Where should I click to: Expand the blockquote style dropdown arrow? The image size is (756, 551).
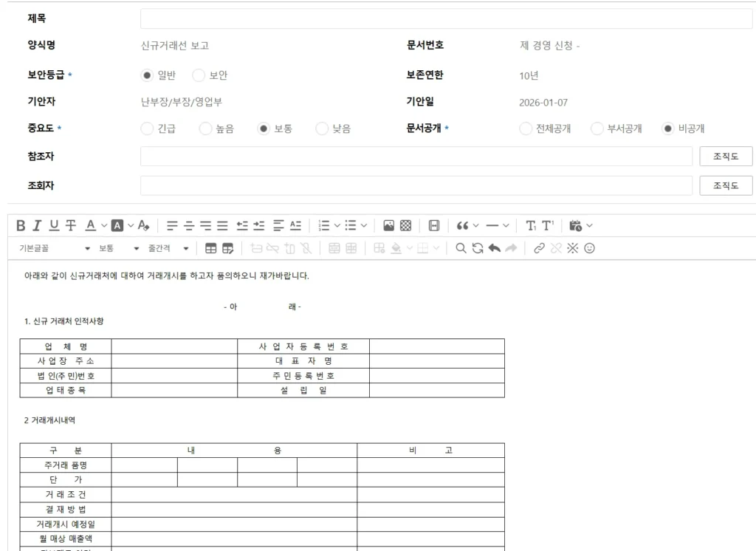point(475,225)
